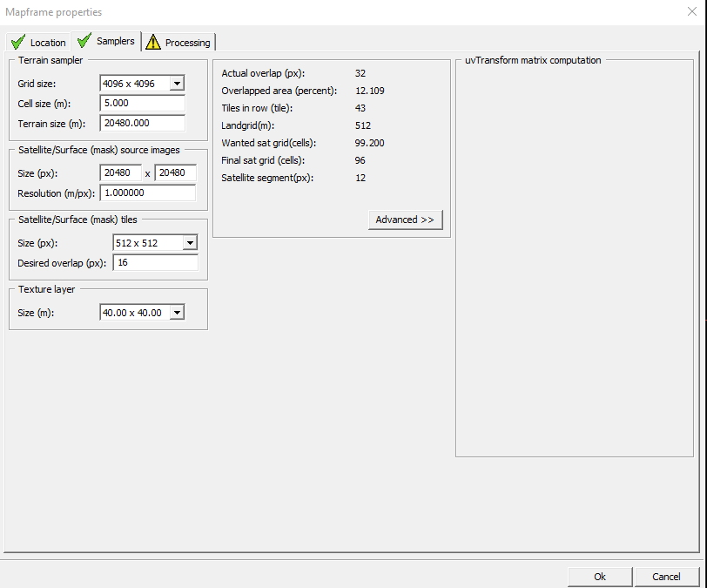Click the Satellite/Surface (mask) tiles label
Image resolution: width=707 pixels, height=588 pixels.
coord(77,220)
